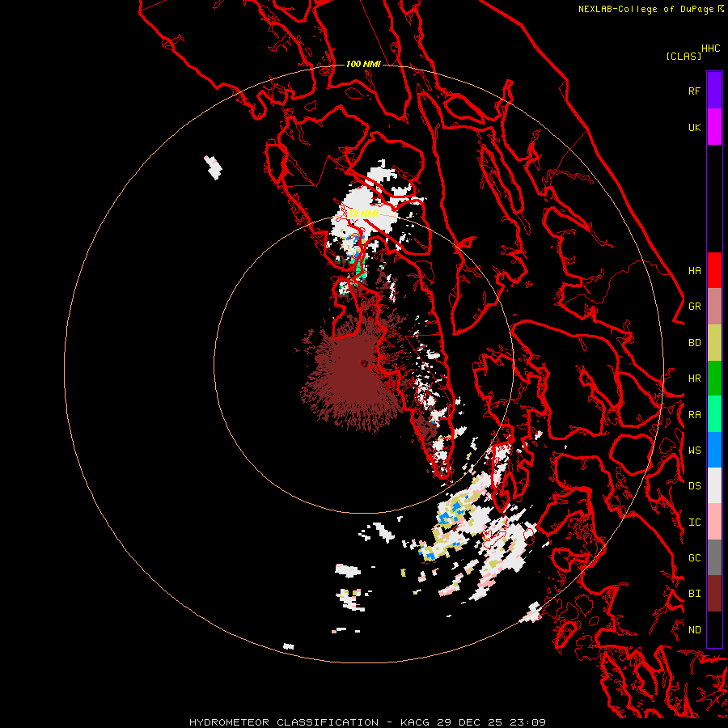
Task: Click the HR legend label
Action: [x=694, y=379]
